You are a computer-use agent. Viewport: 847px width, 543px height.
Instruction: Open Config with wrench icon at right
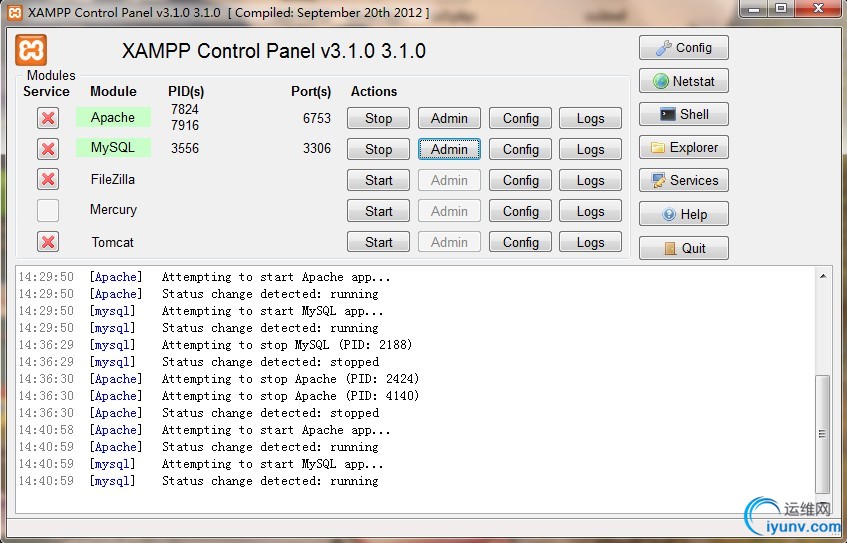click(684, 48)
